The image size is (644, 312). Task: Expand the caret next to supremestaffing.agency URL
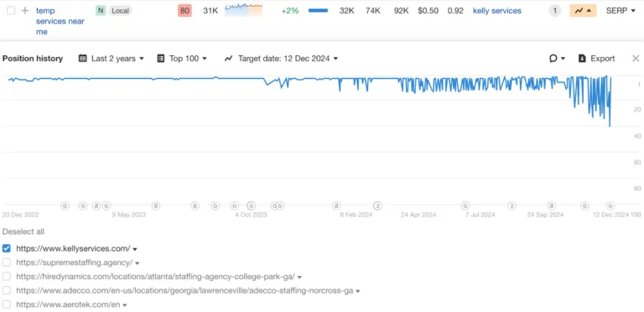(138, 263)
